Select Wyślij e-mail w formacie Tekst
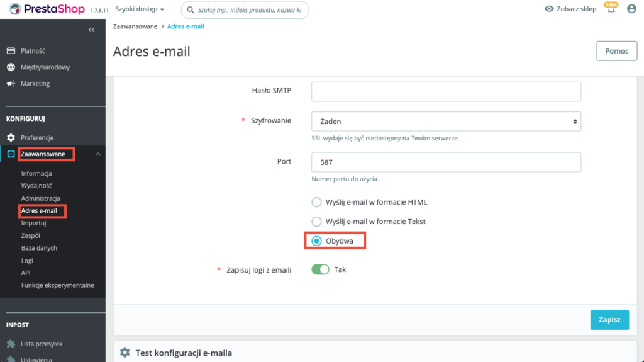Screen dimensions: 644x362 pyautogui.click(x=316, y=222)
